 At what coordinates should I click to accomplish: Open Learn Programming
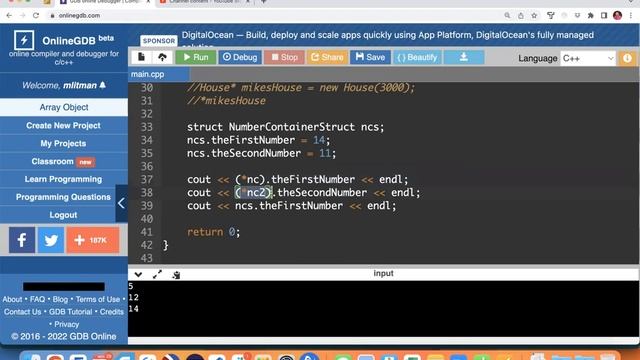(64, 179)
